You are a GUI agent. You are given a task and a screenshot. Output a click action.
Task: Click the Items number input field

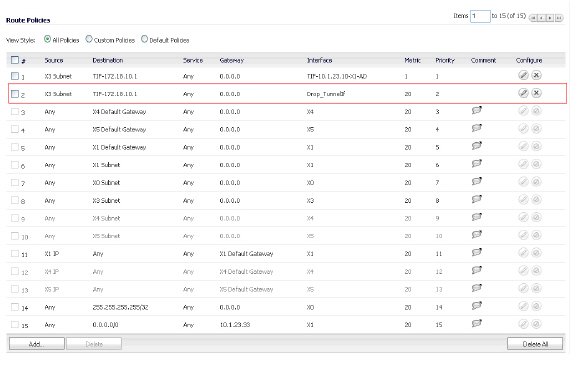480,16
